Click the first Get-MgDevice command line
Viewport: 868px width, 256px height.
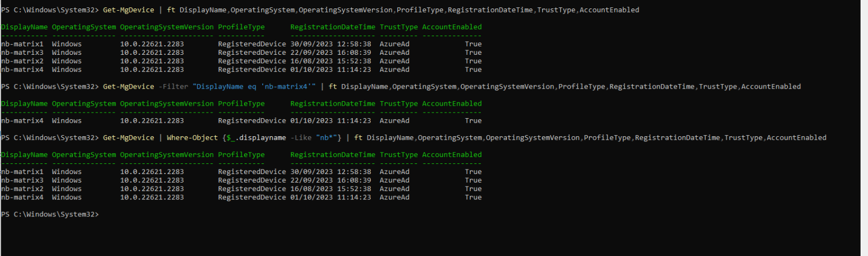(320, 10)
